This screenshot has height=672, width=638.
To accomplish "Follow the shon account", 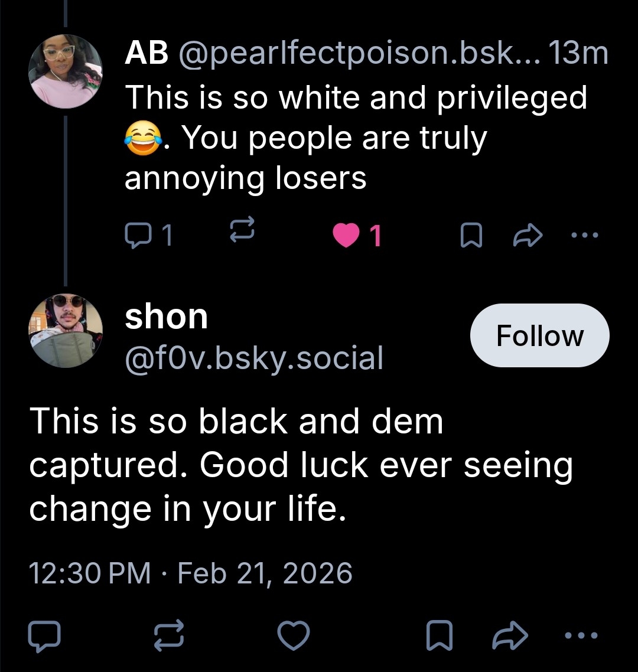I will (x=539, y=335).
